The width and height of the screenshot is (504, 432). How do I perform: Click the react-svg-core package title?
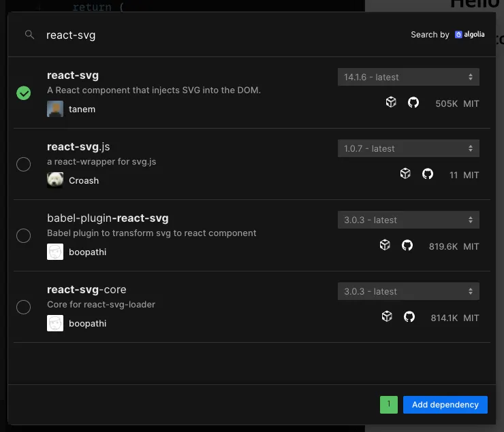click(x=86, y=290)
